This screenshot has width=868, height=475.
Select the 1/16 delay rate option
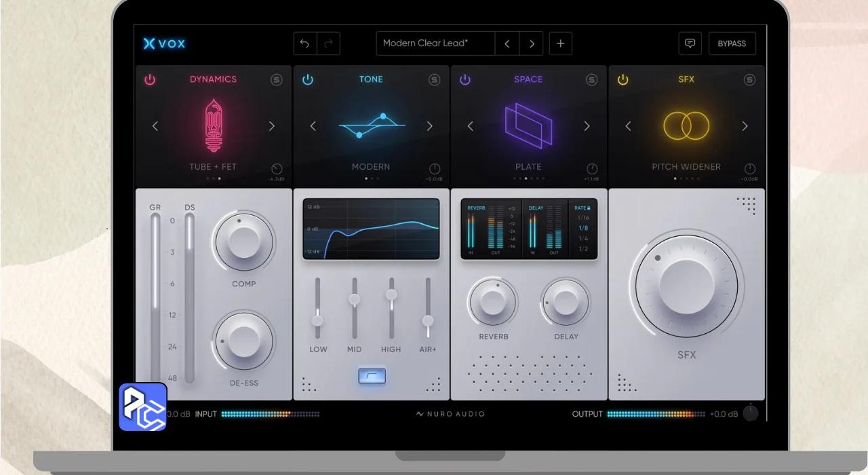point(583,218)
